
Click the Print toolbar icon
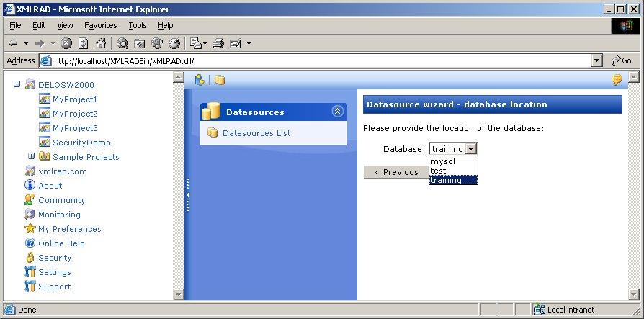[218, 43]
